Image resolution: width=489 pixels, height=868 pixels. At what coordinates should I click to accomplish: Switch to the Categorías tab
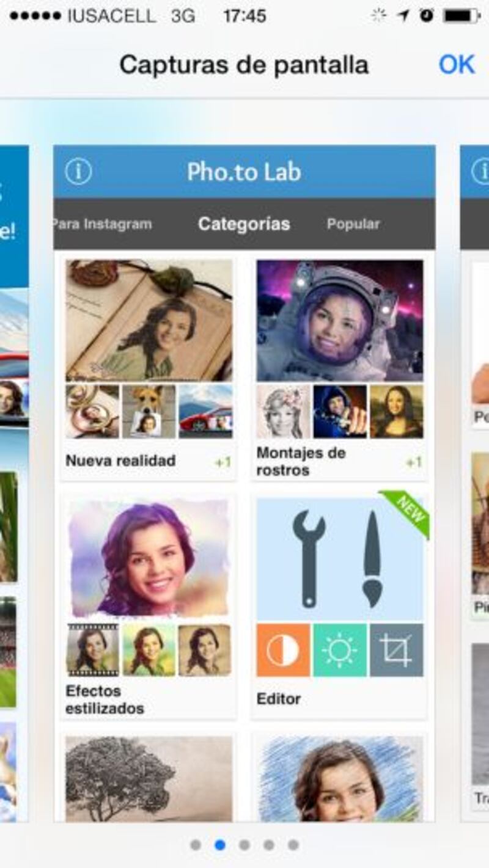(x=244, y=224)
